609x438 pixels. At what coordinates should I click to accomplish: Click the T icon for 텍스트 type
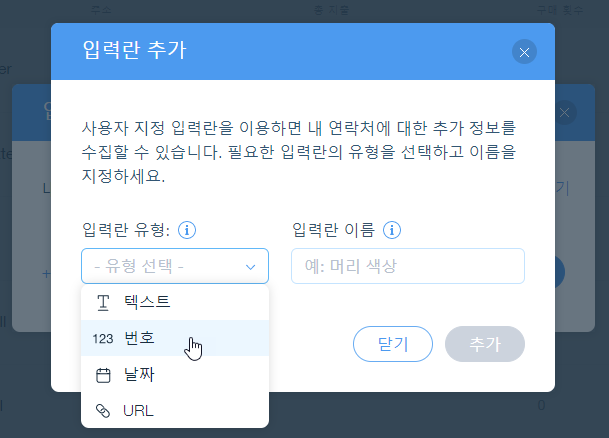(x=102, y=301)
